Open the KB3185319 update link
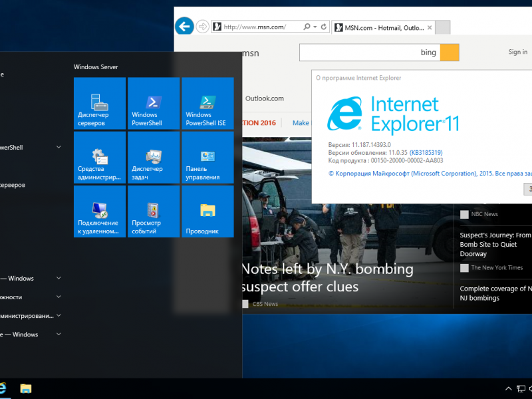This screenshot has width=532, height=399. [x=426, y=153]
